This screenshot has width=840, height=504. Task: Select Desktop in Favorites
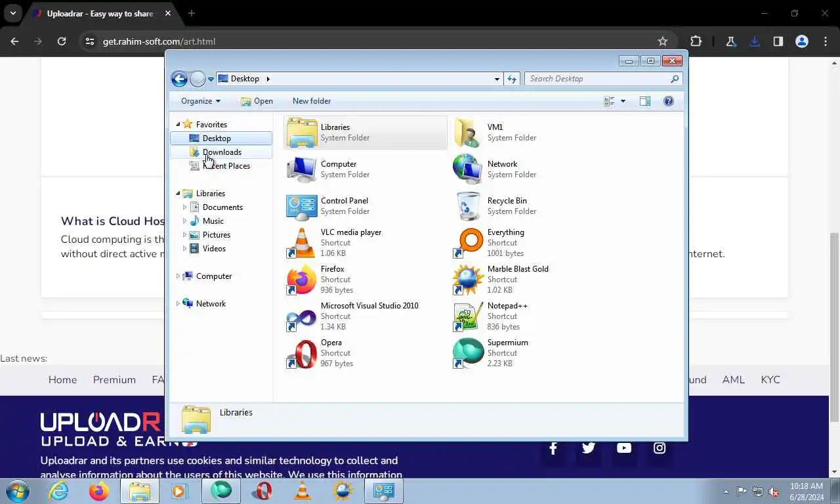(221, 138)
